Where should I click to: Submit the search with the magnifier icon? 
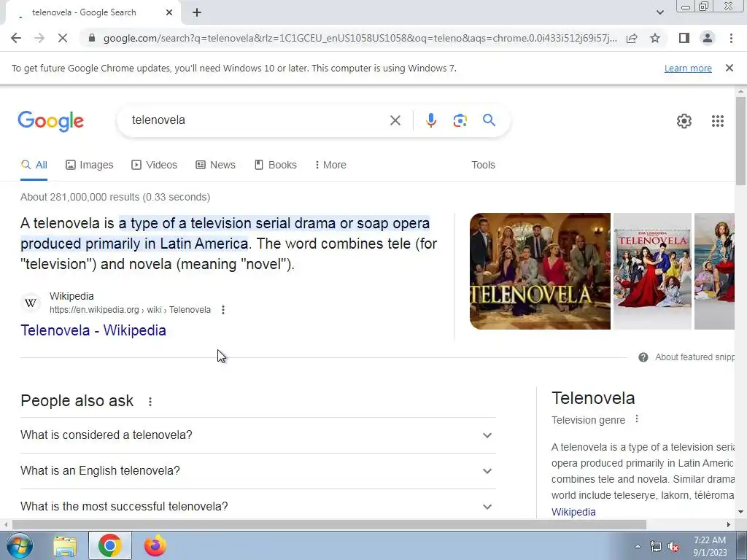point(489,120)
